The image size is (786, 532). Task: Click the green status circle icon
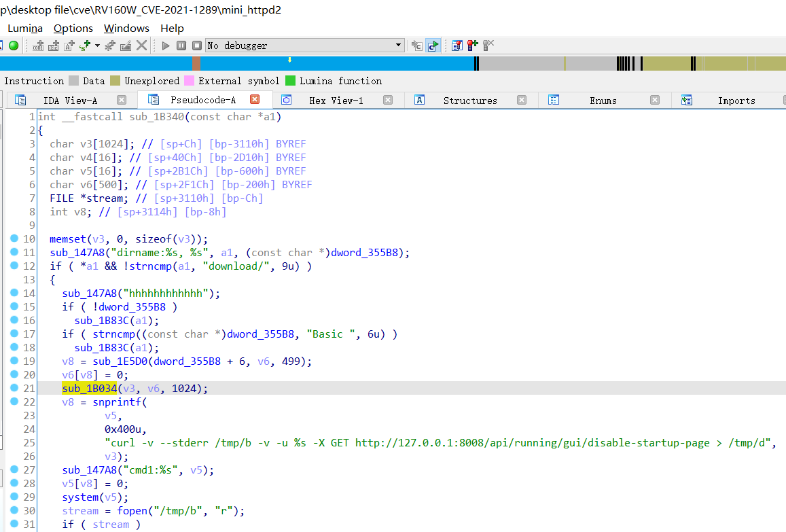[x=14, y=46]
